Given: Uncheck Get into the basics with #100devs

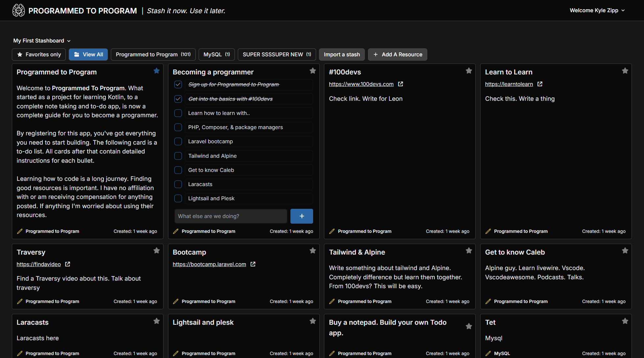Looking at the screenshot, I should click(178, 99).
